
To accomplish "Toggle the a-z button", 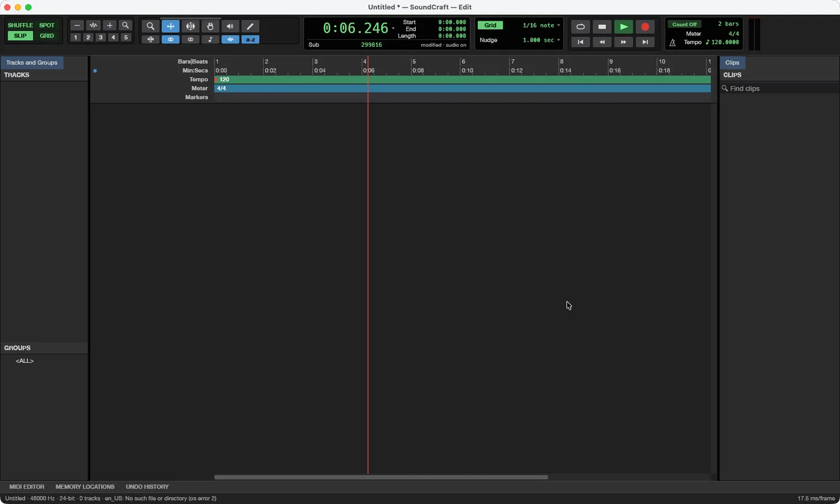I will point(250,40).
